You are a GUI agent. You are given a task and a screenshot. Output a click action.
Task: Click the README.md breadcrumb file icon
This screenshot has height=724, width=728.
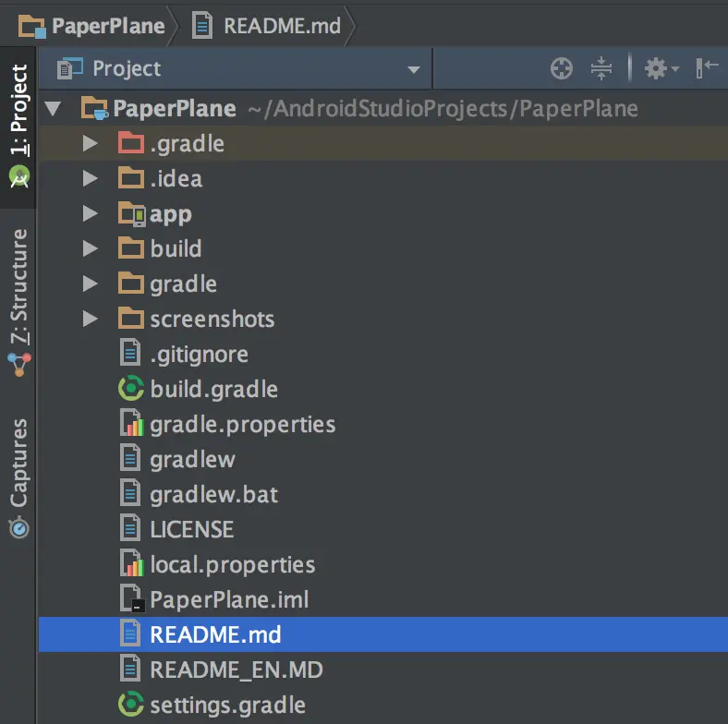pos(202,26)
